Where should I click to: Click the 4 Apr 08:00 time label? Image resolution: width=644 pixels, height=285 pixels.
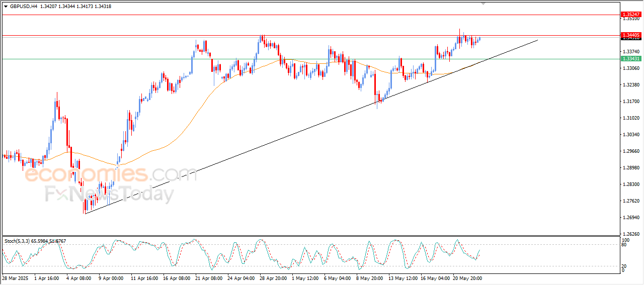click(78, 277)
